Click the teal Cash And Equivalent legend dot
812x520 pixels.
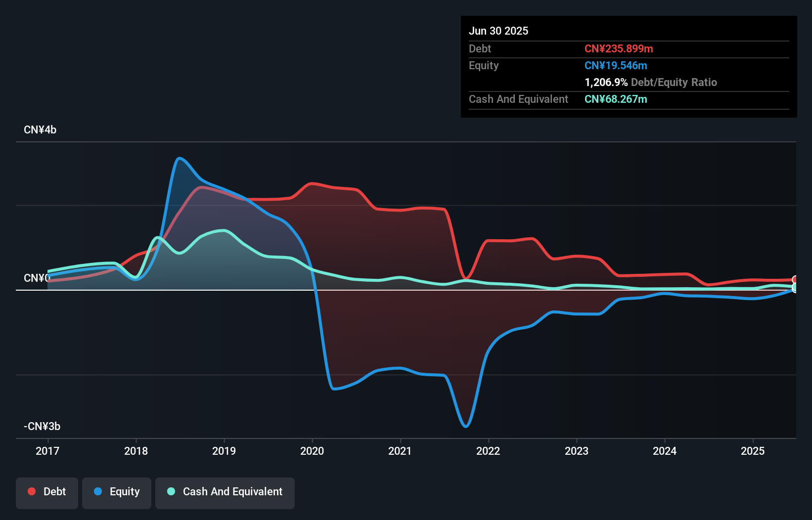point(170,491)
